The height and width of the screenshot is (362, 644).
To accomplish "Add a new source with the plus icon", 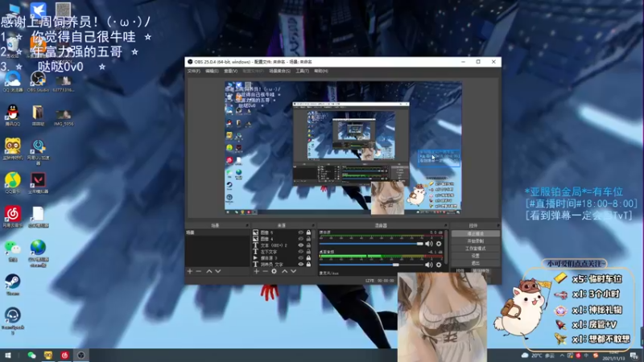I will coord(256,271).
